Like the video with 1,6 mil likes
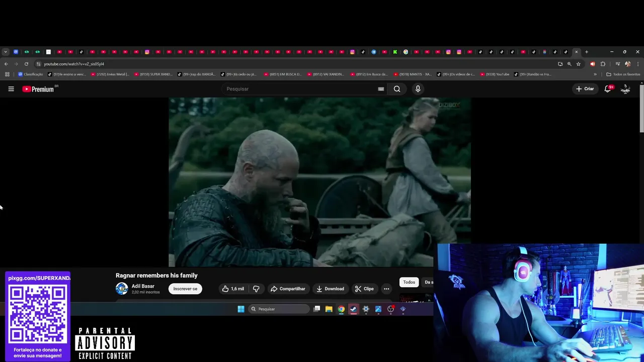This screenshot has width=644, height=362. (x=233, y=289)
